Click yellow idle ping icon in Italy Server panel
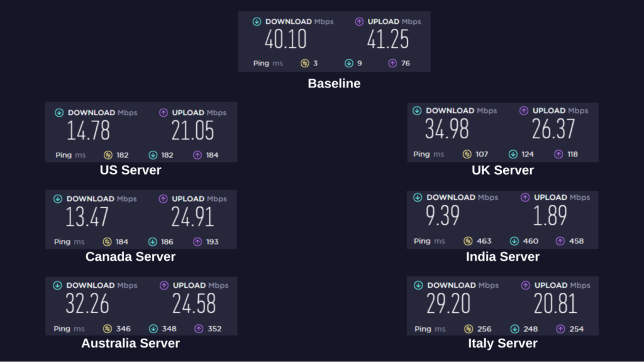 (468, 329)
